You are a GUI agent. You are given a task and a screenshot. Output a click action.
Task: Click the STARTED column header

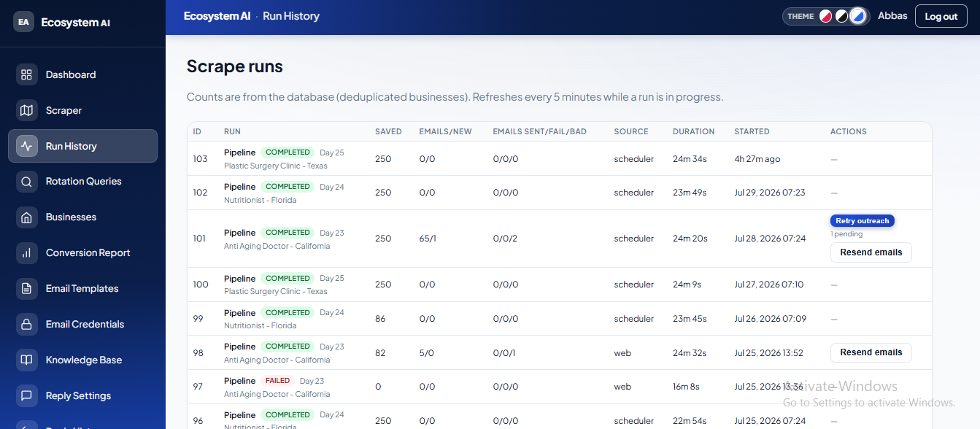click(752, 131)
